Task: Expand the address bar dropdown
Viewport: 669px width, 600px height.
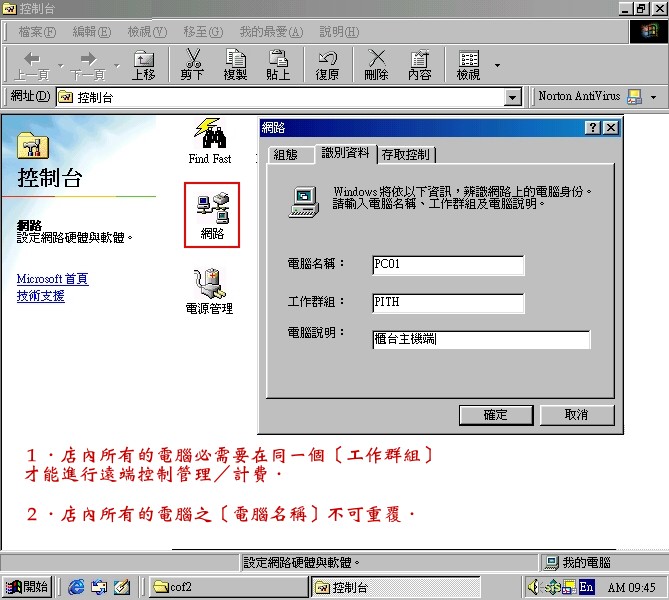Action: [x=512, y=98]
